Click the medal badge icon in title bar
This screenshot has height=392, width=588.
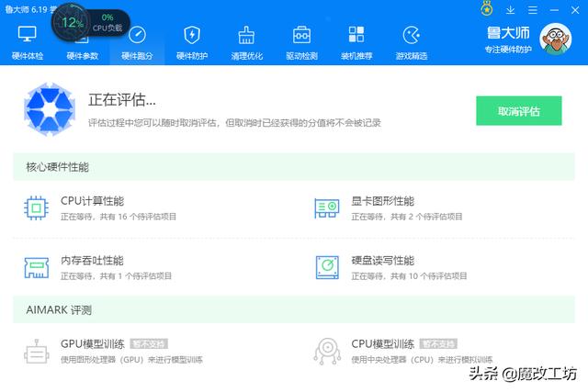coord(487,9)
